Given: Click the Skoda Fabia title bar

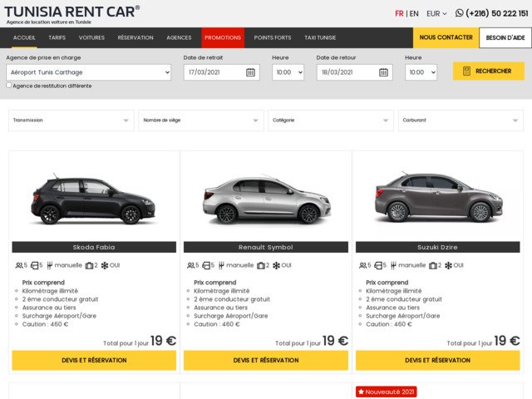Looking at the screenshot, I should [x=94, y=247].
